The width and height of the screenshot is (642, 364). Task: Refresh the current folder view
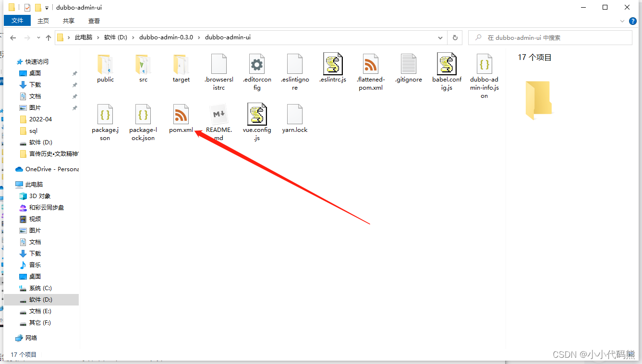coord(455,37)
